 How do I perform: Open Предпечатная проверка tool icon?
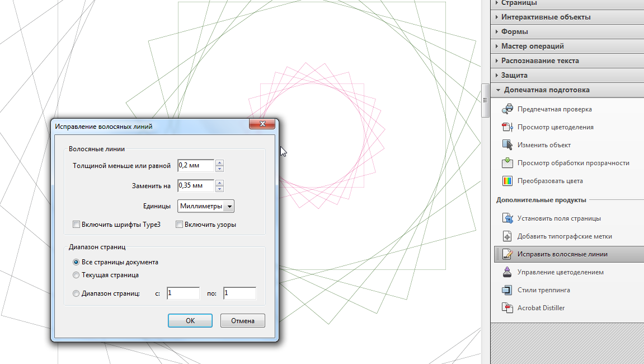tap(507, 109)
